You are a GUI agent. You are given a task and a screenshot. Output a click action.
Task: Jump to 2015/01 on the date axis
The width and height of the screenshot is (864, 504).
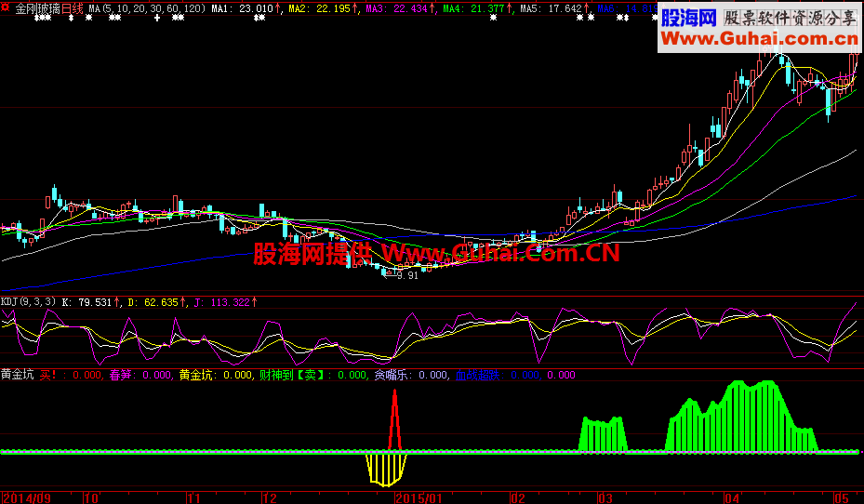click(419, 498)
